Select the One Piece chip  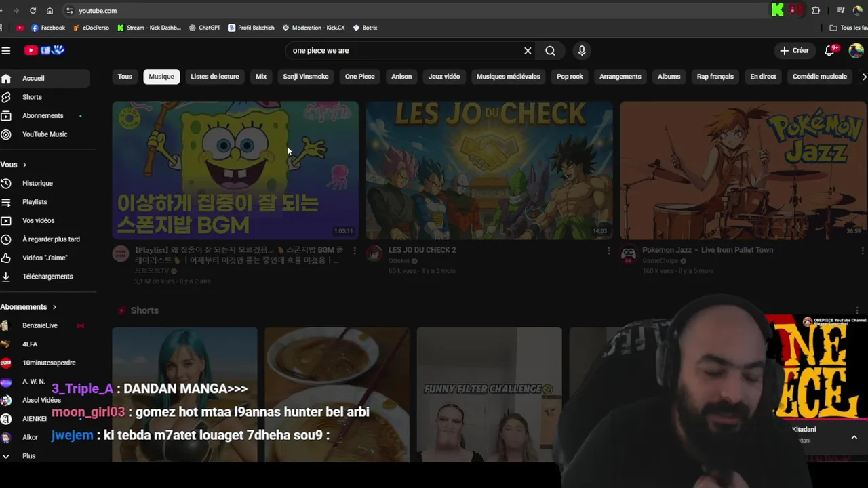coord(360,77)
